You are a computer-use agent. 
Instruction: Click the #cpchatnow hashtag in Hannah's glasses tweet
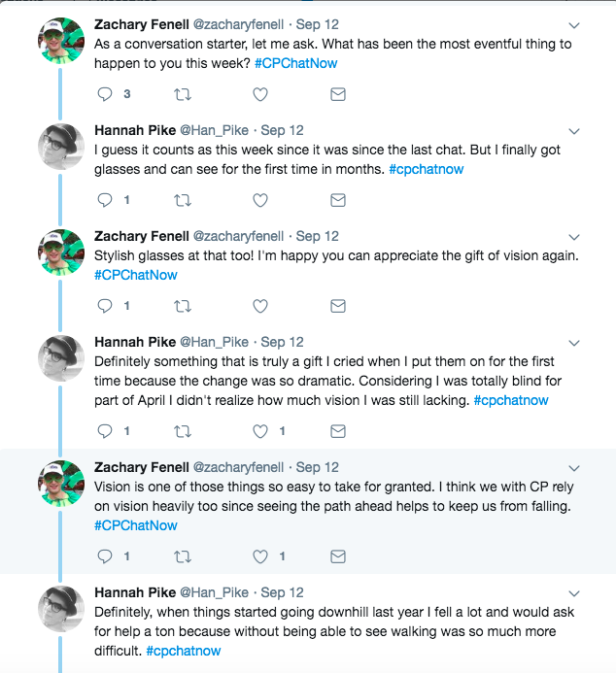point(426,169)
